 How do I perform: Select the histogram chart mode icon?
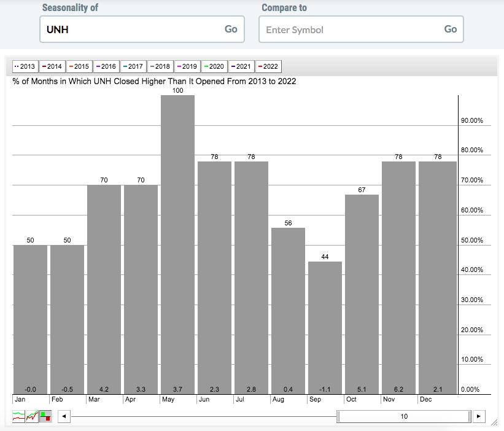45,416
